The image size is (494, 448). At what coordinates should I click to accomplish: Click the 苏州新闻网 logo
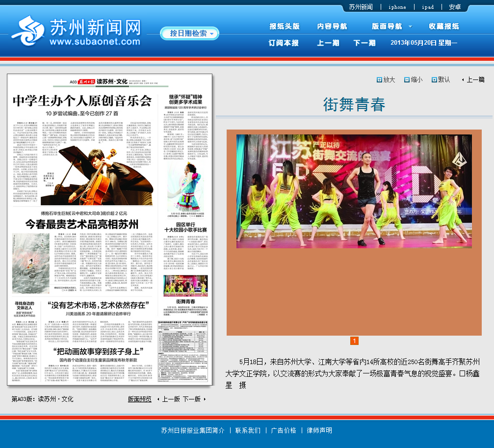point(76,32)
